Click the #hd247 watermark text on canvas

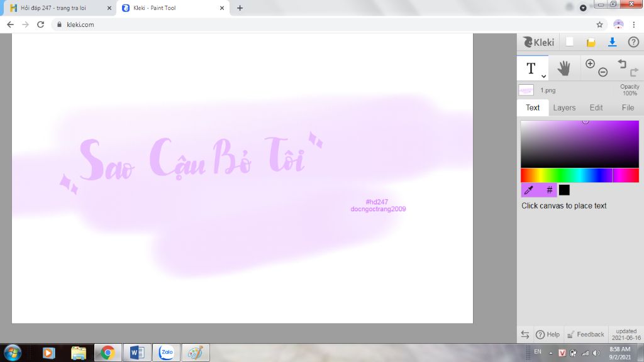(377, 202)
